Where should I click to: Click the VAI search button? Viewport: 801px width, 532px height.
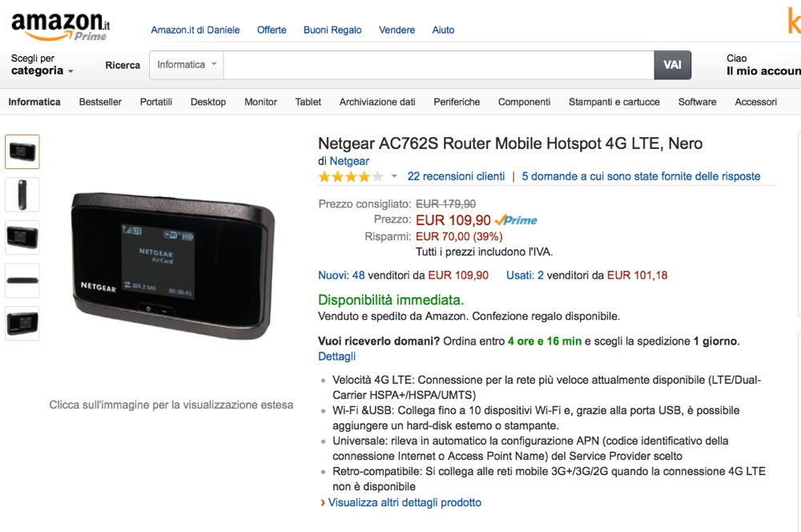(x=672, y=65)
